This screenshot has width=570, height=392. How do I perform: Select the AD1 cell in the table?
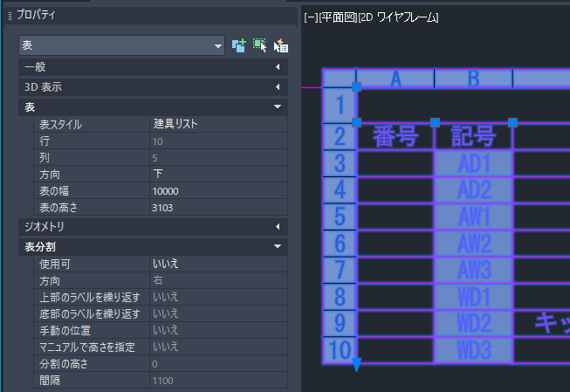473,163
